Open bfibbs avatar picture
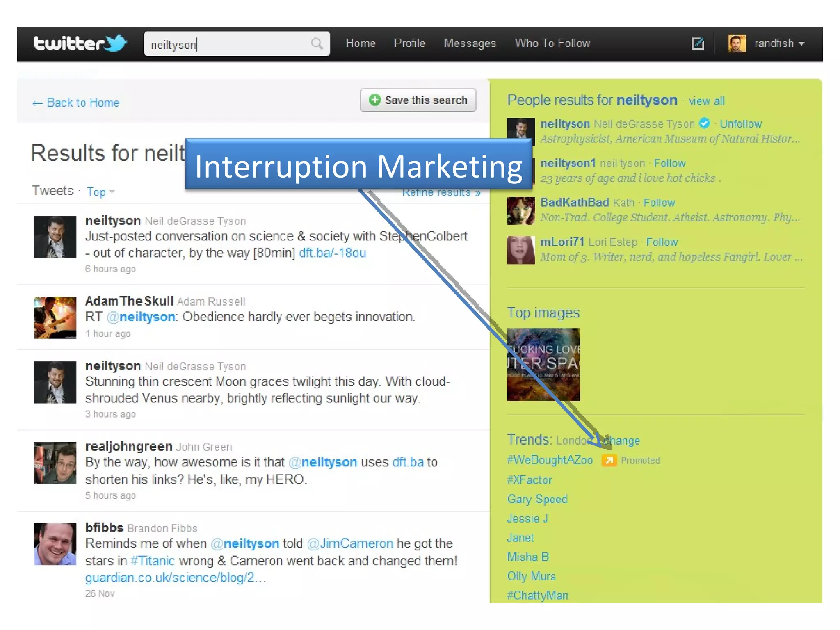The image size is (840, 630). coord(55,544)
